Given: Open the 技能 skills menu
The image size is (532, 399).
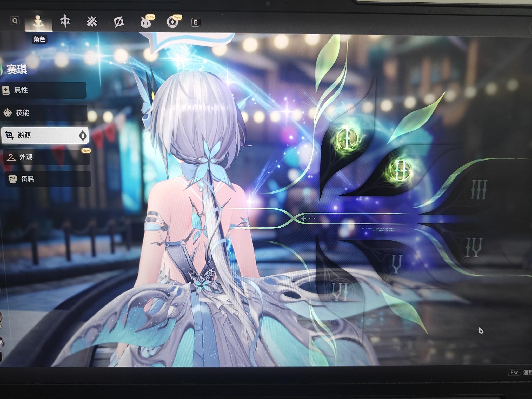Looking at the screenshot, I should [44, 113].
